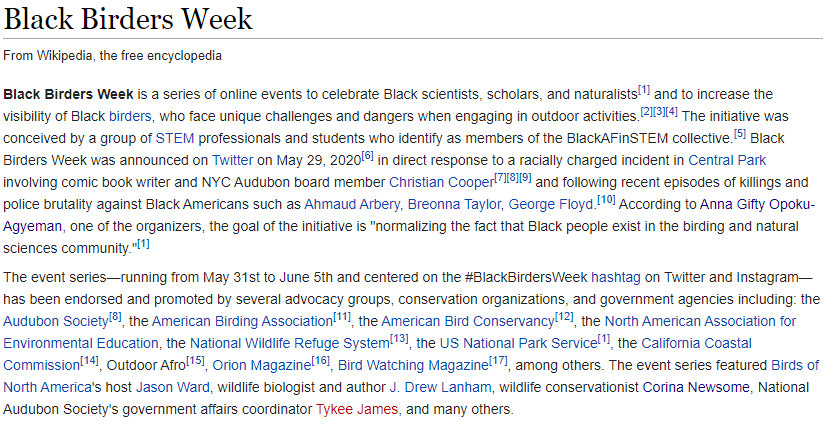Jump to citation [11]
This screenshot has height=440, width=835.
tap(342, 317)
